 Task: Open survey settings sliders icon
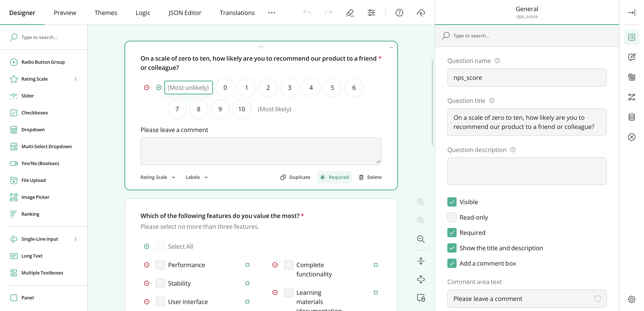(x=371, y=12)
